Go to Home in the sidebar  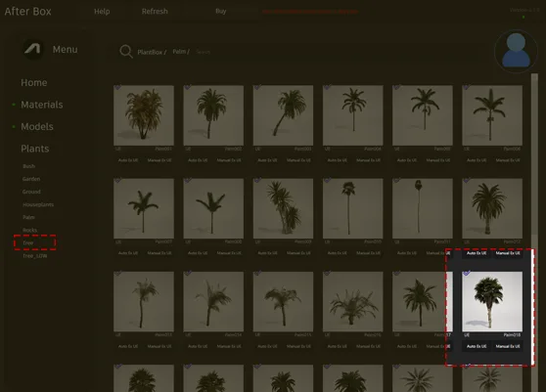point(34,83)
